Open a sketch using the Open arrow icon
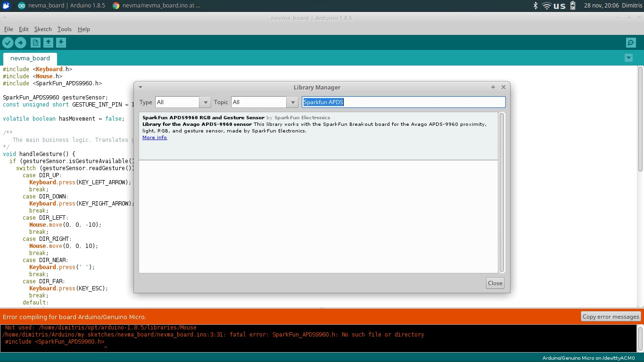 coord(48,43)
